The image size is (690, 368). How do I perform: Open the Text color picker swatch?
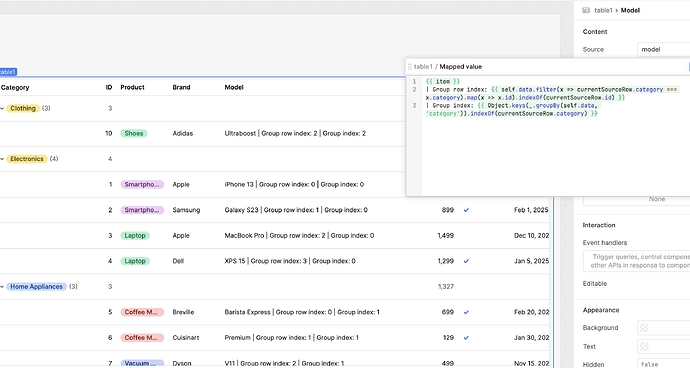pyautogui.click(x=644, y=346)
